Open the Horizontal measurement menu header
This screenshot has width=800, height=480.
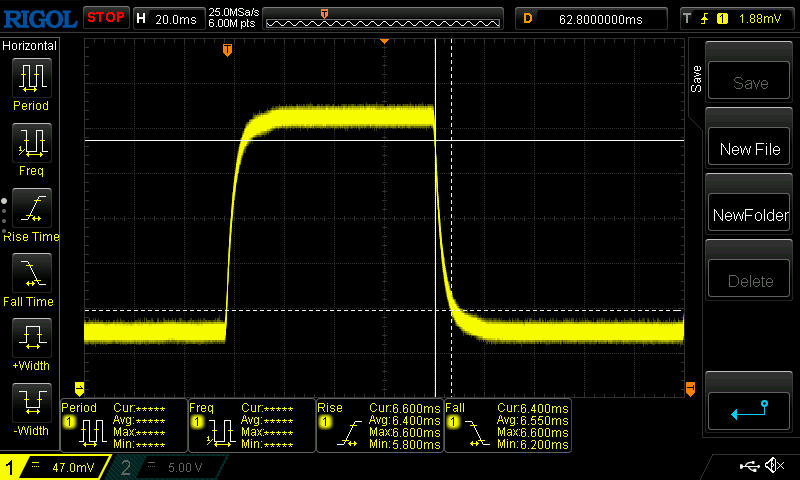point(30,46)
